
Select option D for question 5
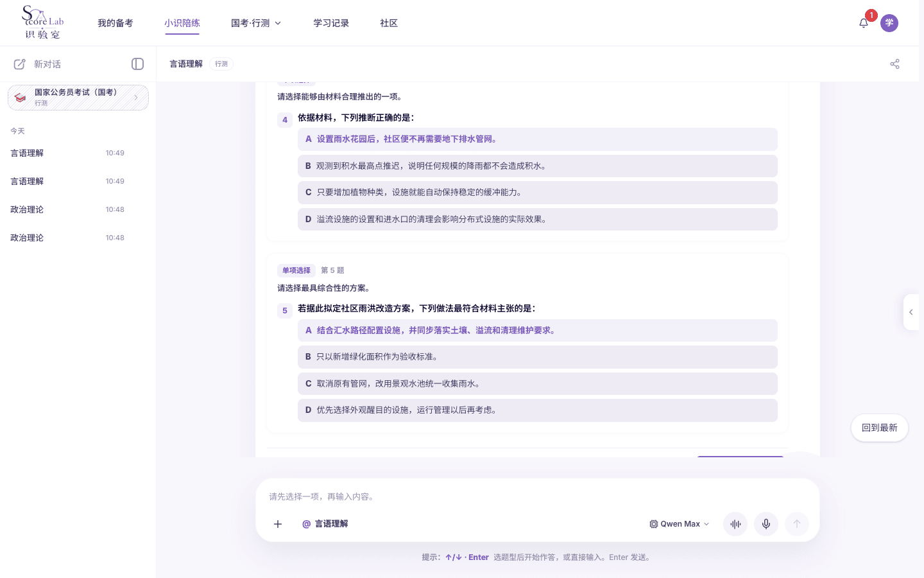[x=538, y=410]
